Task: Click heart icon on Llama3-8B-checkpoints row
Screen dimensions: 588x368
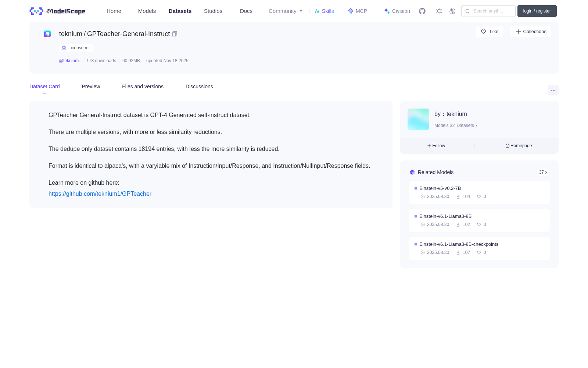Action: point(479,252)
